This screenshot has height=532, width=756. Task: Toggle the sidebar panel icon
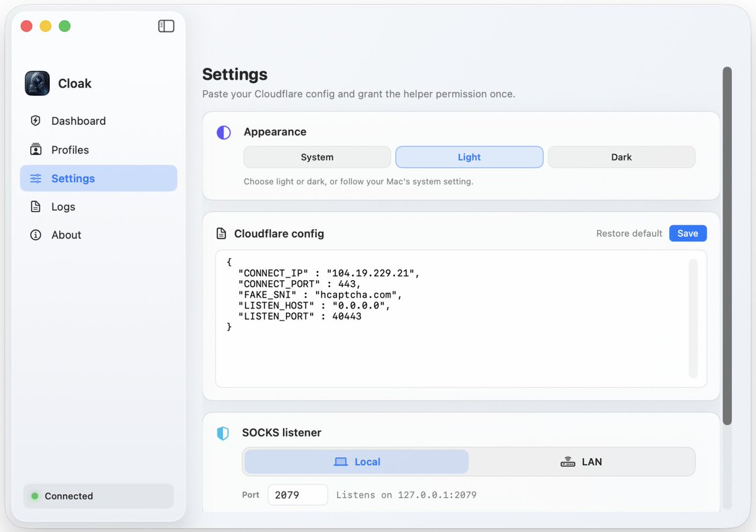[x=166, y=26]
